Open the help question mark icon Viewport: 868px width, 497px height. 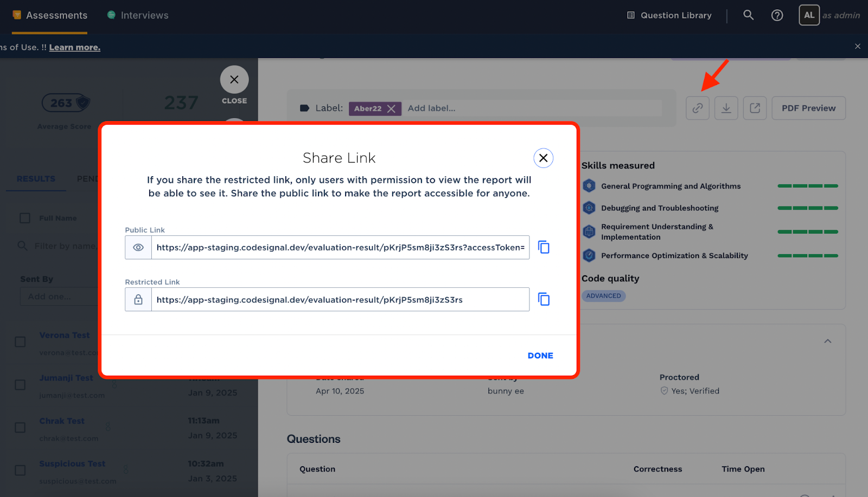tap(777, 15)
